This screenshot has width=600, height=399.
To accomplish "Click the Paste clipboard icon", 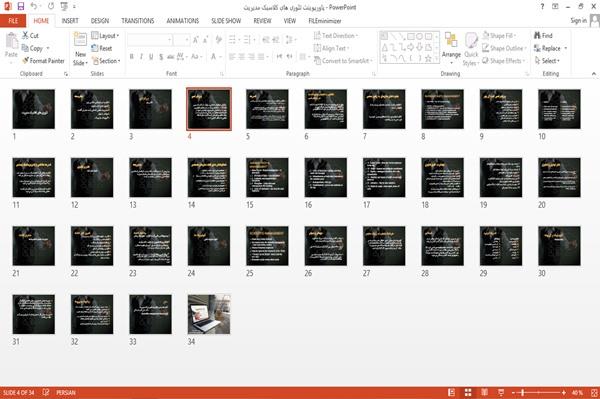I will coord(11,41).
